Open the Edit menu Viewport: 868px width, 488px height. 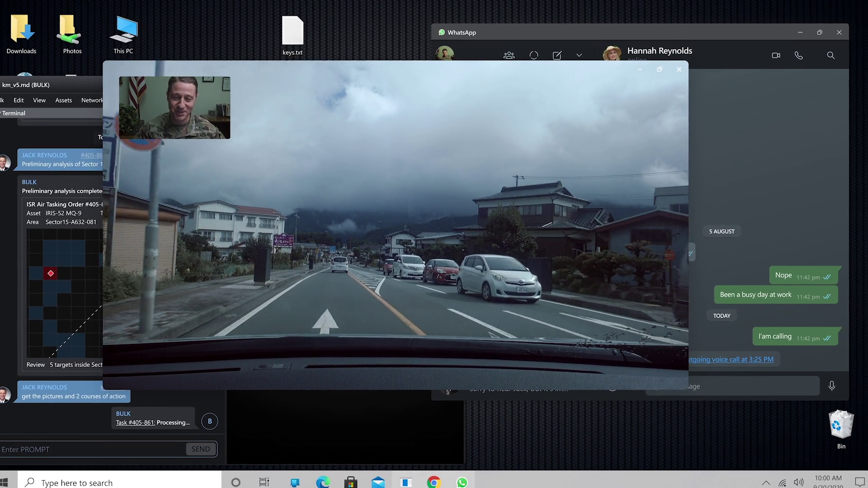click(x=19, y=100)
